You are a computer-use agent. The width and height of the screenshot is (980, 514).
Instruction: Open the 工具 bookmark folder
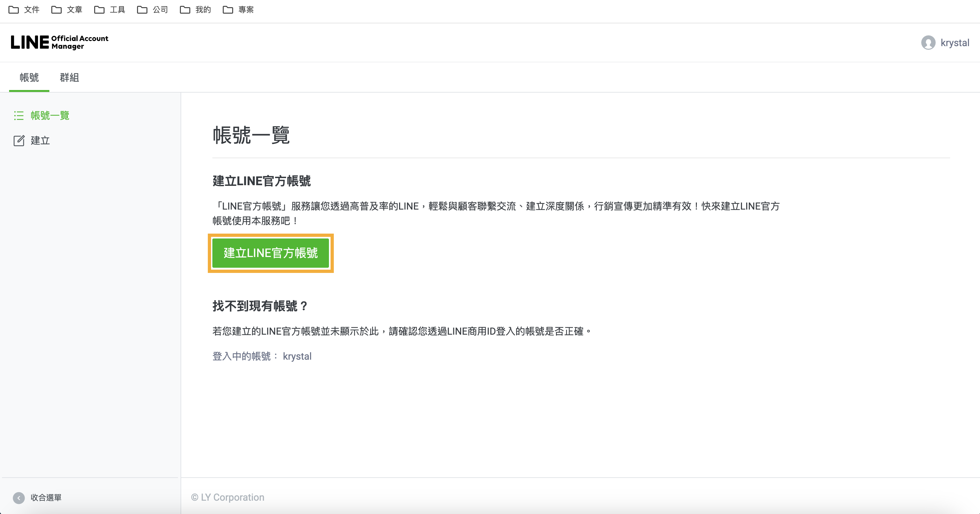pos(109,9)
